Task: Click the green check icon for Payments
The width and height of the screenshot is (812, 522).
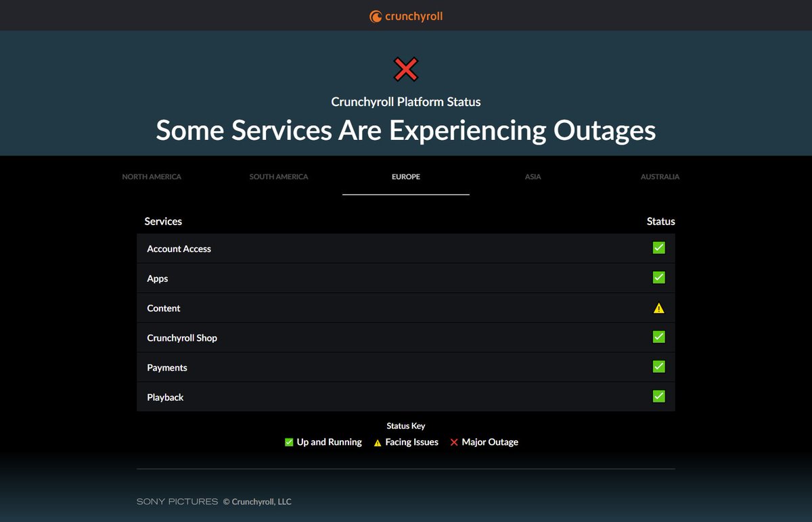Action: tap(659, 367)
